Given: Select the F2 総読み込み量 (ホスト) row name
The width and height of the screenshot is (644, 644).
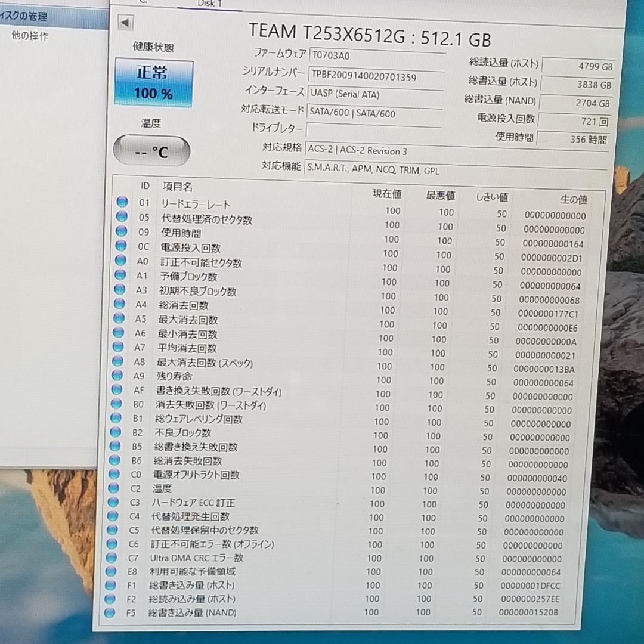Looking at the screenshot, I should click(x=192, y=599).
